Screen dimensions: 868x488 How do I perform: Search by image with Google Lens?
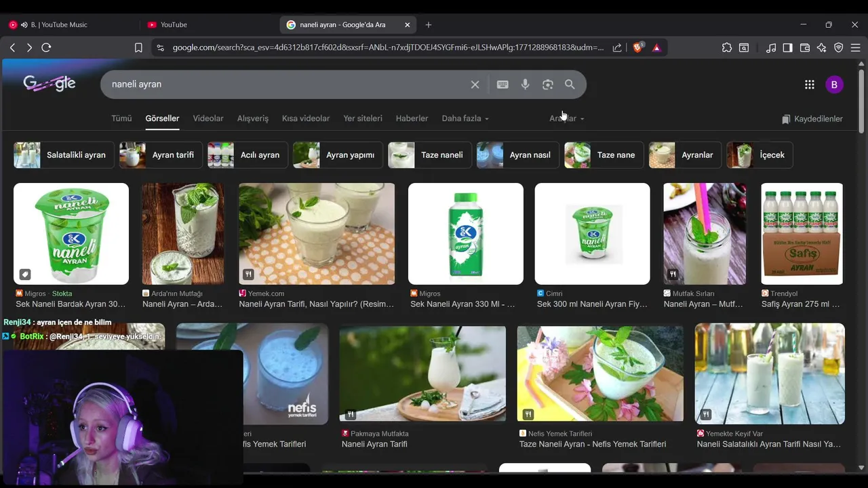tap(548, 85)
